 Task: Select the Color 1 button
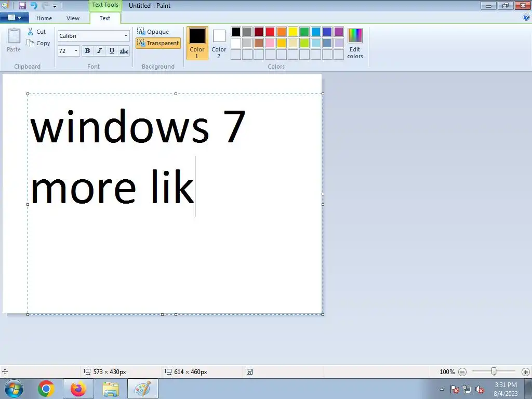click(x=197, y=43)
